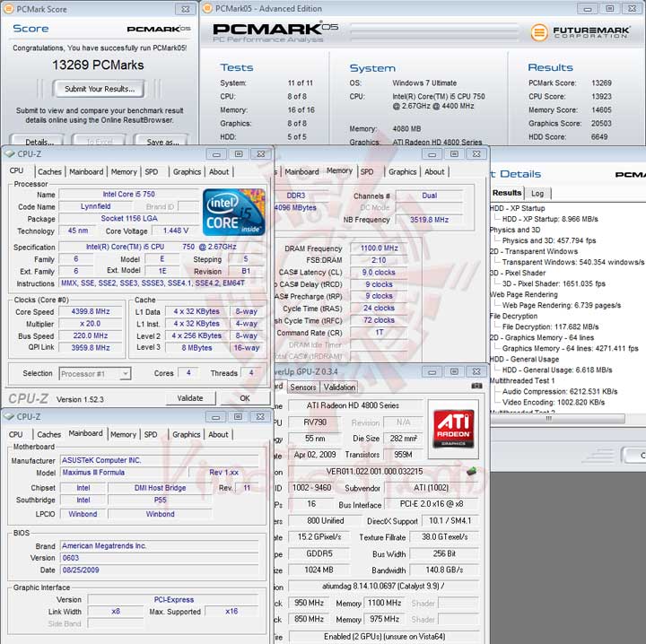Screen dimensions: 646x644
Task: Open Memory tab in top CPU-Z window
Action: pos(124,171)
